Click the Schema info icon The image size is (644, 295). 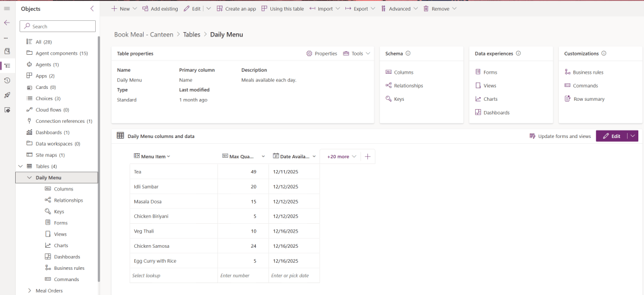tap(408, 54)
